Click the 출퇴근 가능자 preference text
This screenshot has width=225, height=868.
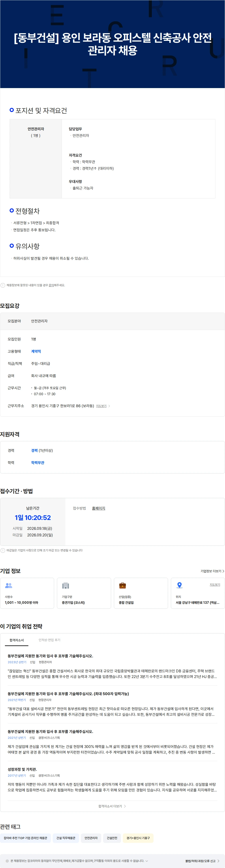[83, 188]
